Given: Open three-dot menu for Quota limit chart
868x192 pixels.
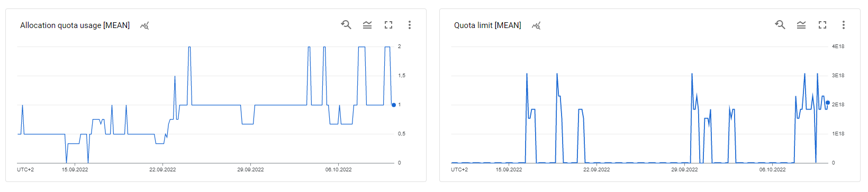Looking at the screenshot, I should [844, 25].
